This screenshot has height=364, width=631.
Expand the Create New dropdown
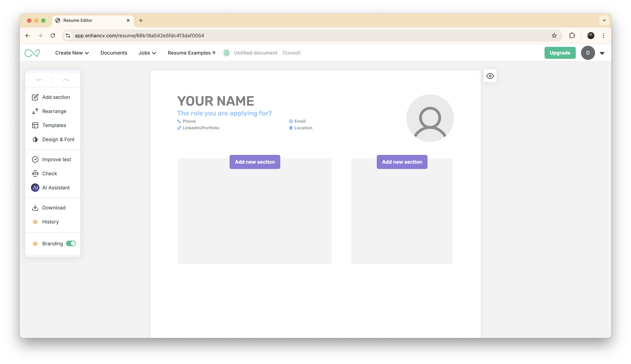pyautogui.click(x=72, y=53)
